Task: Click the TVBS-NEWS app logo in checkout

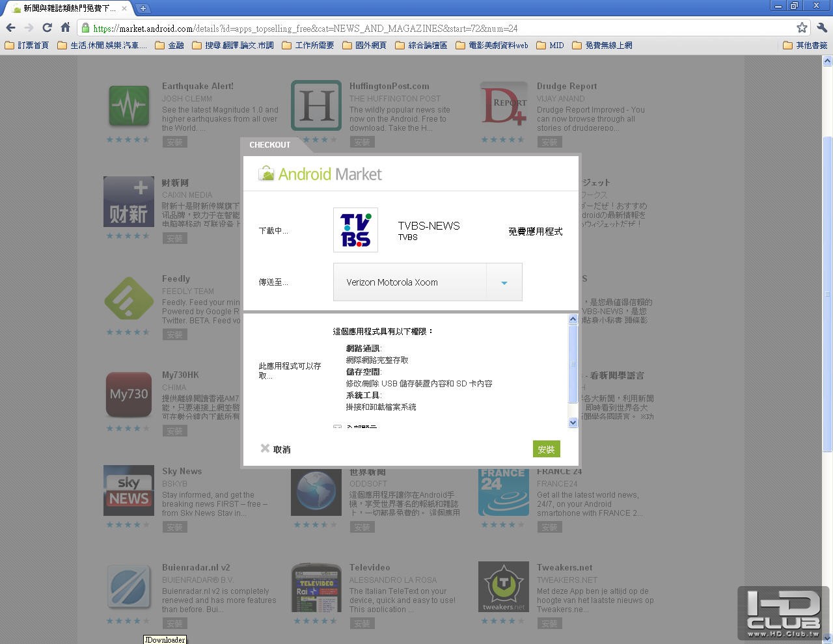Action: 355,230
